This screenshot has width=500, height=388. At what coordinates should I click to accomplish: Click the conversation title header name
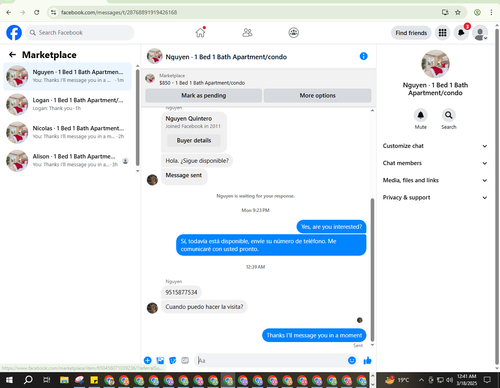point(226,57)
